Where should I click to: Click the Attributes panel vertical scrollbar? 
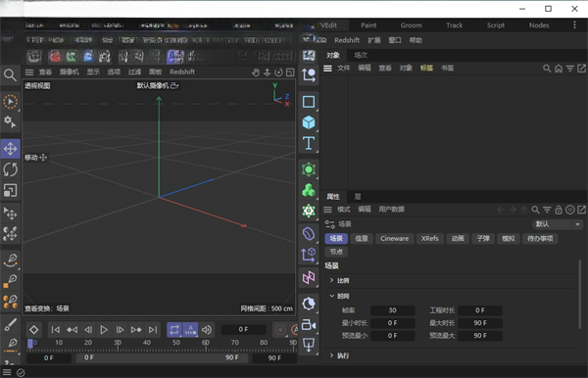pos(580,295)
